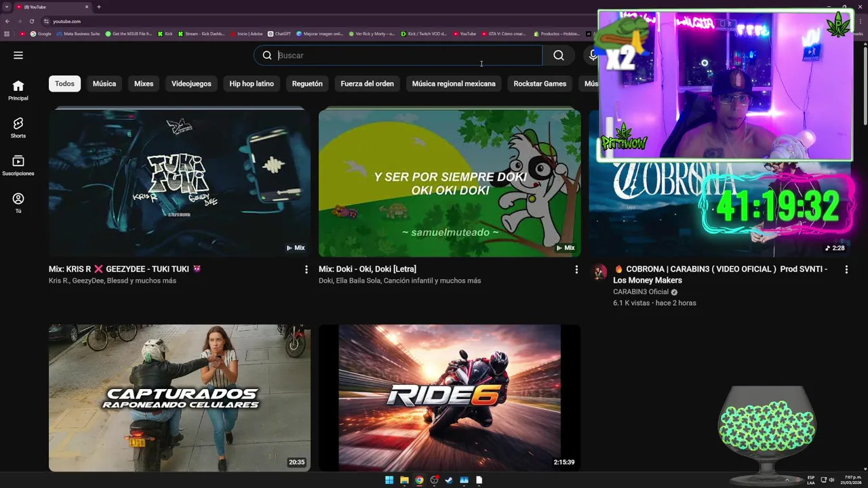Open the apps grid bookmark shortcut

point(7,34)
